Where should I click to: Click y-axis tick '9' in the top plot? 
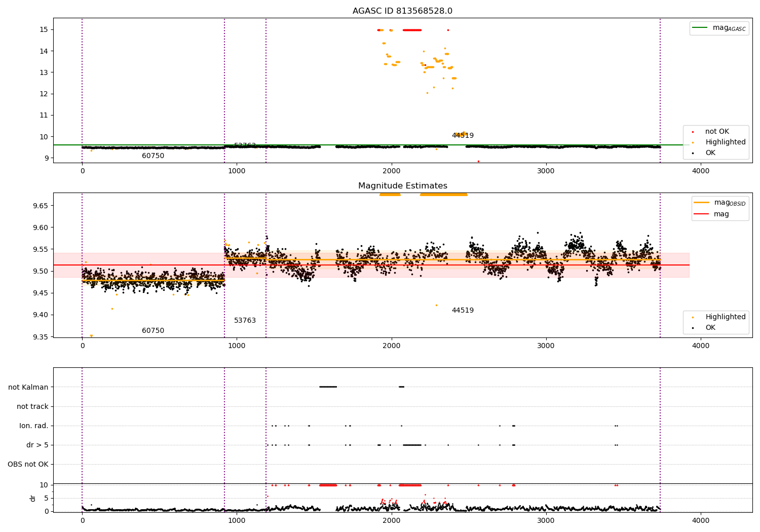(x=47, y=158)
